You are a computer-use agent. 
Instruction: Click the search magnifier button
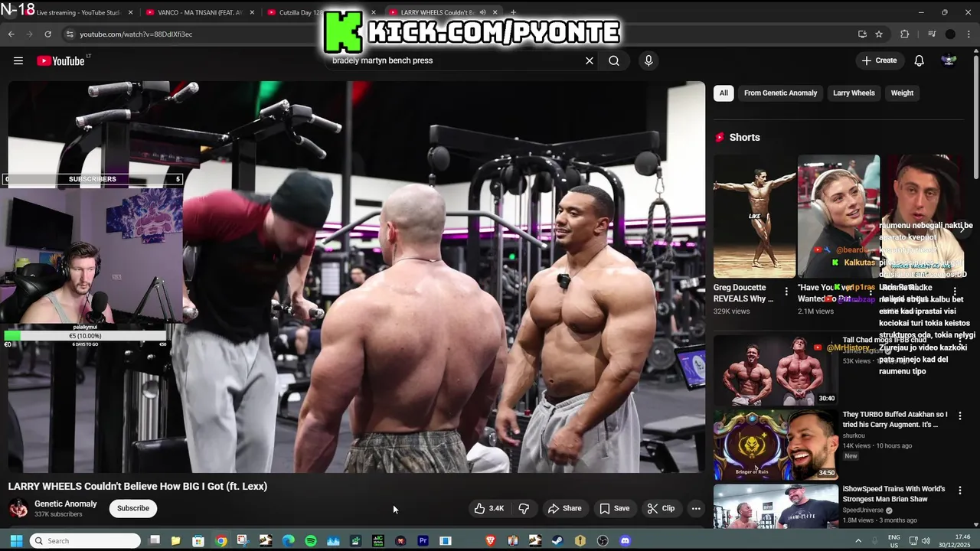(x=614, y=60)
